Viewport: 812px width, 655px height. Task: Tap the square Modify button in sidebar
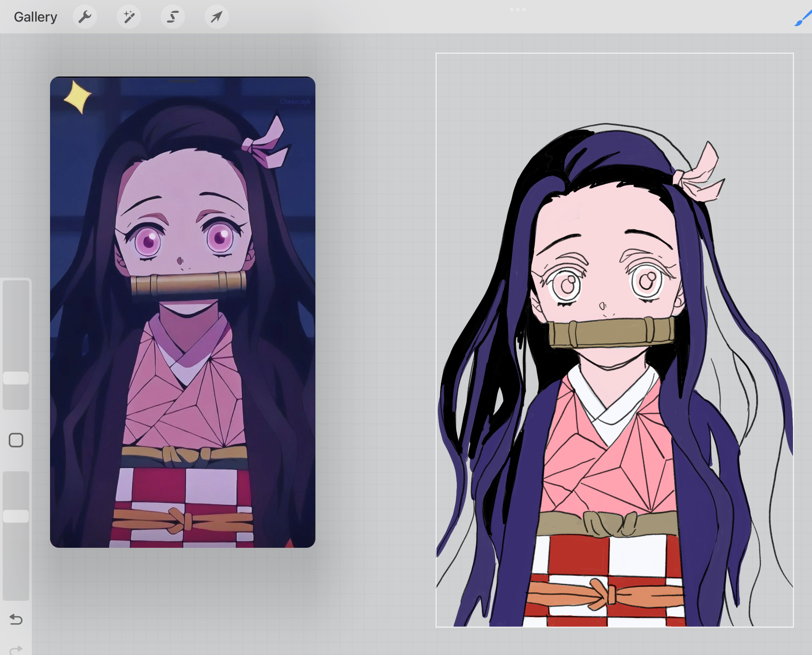pos(16,440)
